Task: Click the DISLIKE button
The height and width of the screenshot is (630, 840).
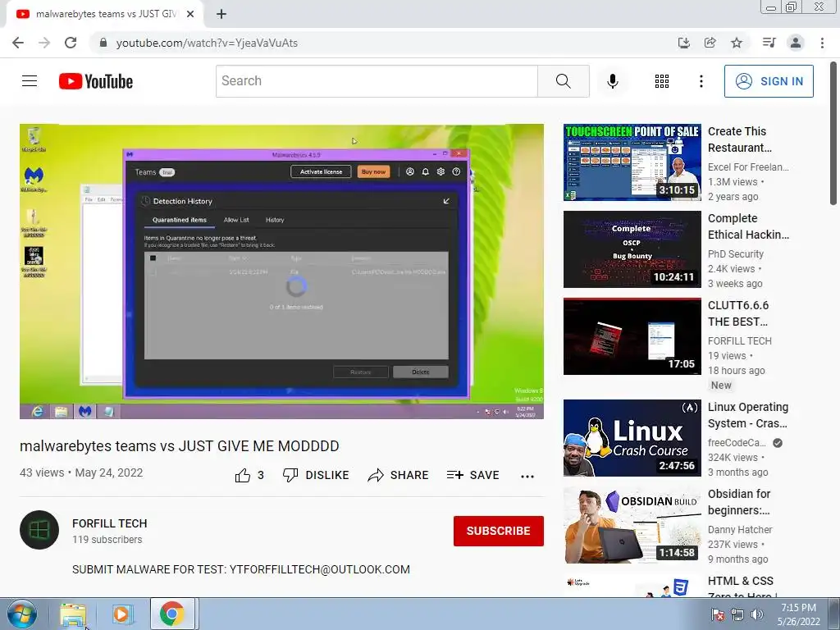Action: pyautogui.click(x=316, y=475)
